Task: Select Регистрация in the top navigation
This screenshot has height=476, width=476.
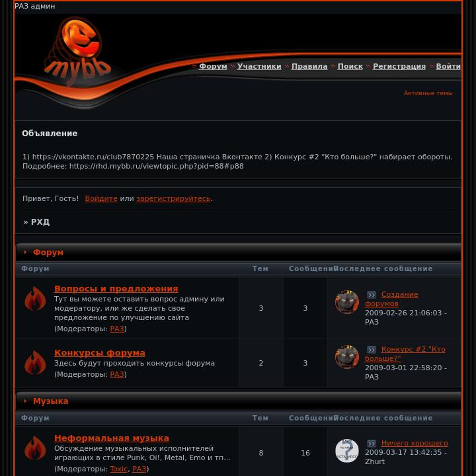Action: tap(399, 66)
